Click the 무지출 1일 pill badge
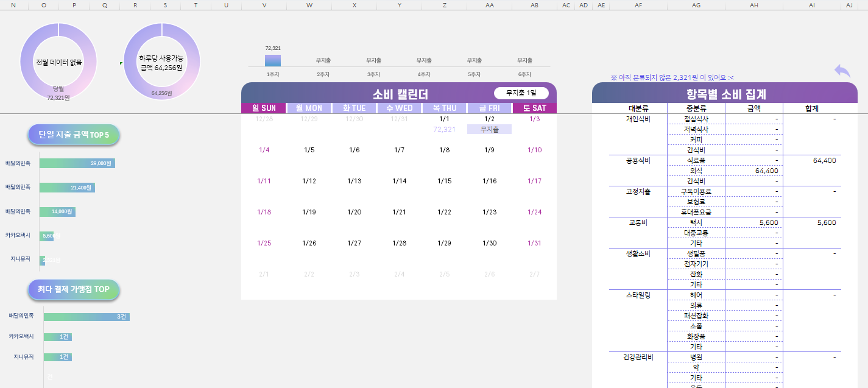This screenshot has width=868, height=388. 521,93
